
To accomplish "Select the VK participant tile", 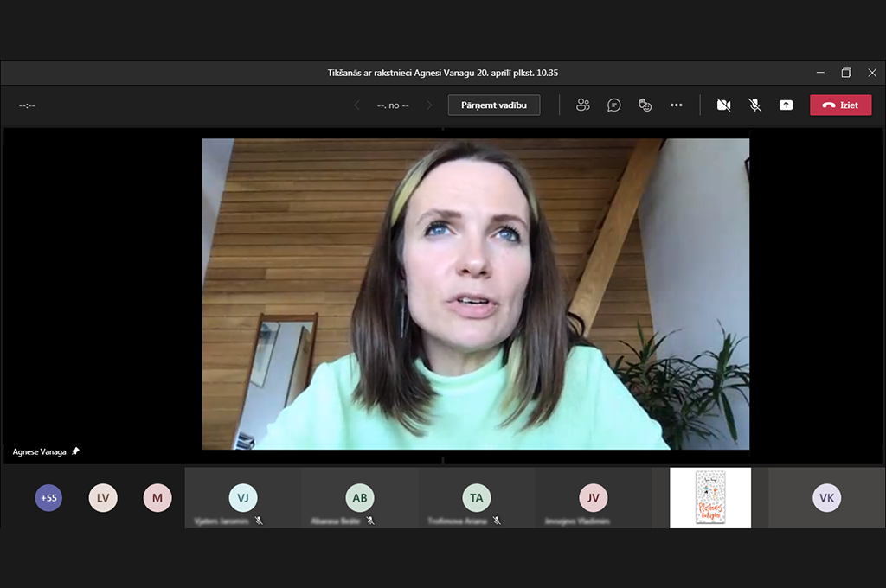I will pyautogui.click(x=826, y=497).
